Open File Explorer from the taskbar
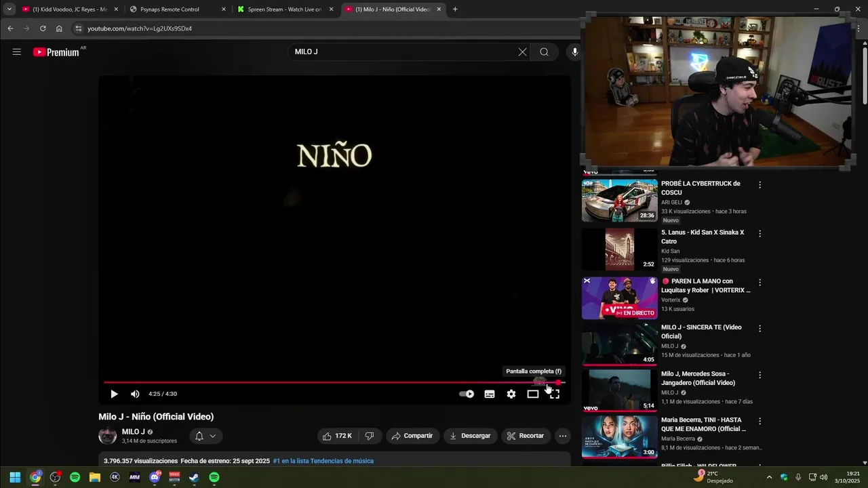The height and width of the screenshot is (488, 868). pos(95,477)
